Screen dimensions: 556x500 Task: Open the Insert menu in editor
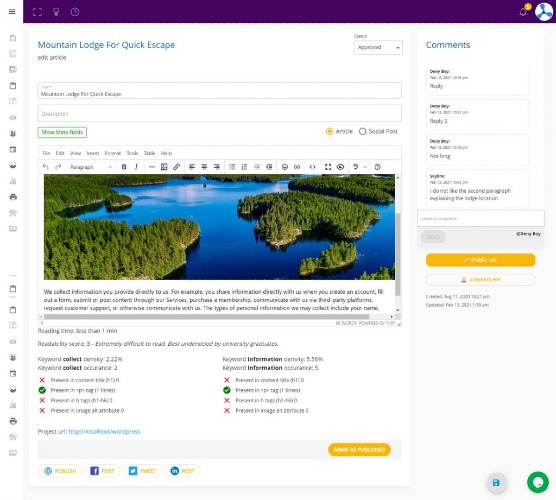click(x=93, y=153)
